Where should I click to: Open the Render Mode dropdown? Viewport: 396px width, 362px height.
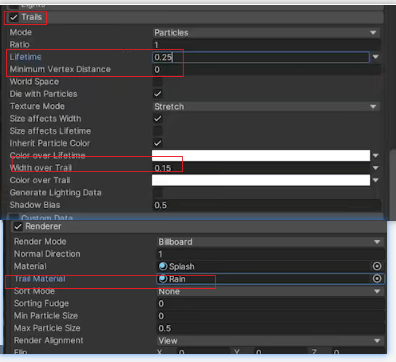(x=269, y=242)
